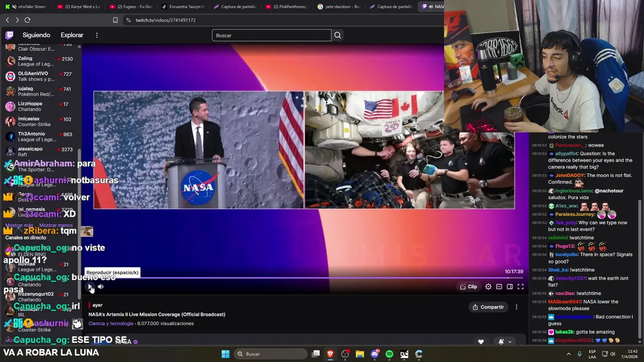This screenshot has width=644, height=362.
Task: Open the ESP LAA language switcher
Action: 592,354
